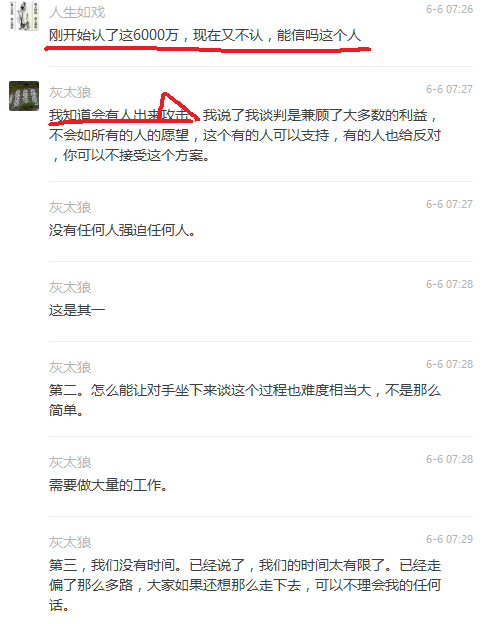Click the first 灰太狼 username with the avatar
Screen dimensions: 499x624
pos(70,92)
